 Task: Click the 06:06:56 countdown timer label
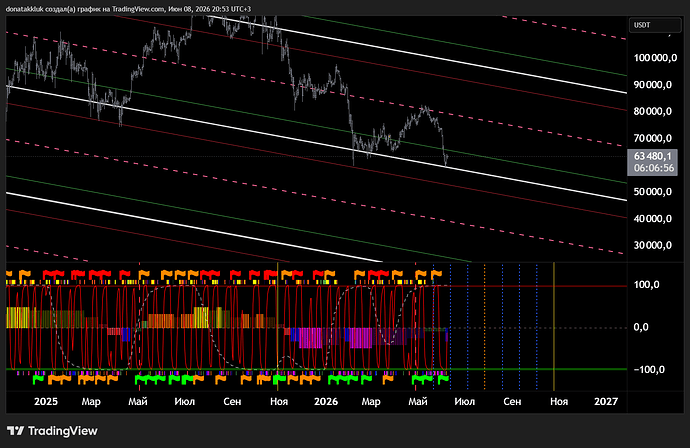point(653,168)
